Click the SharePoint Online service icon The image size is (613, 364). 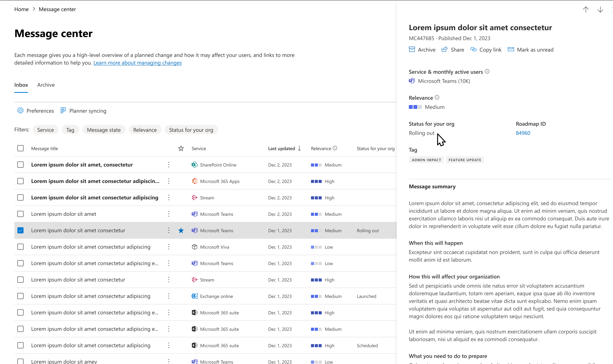click(x=194, y=165)
